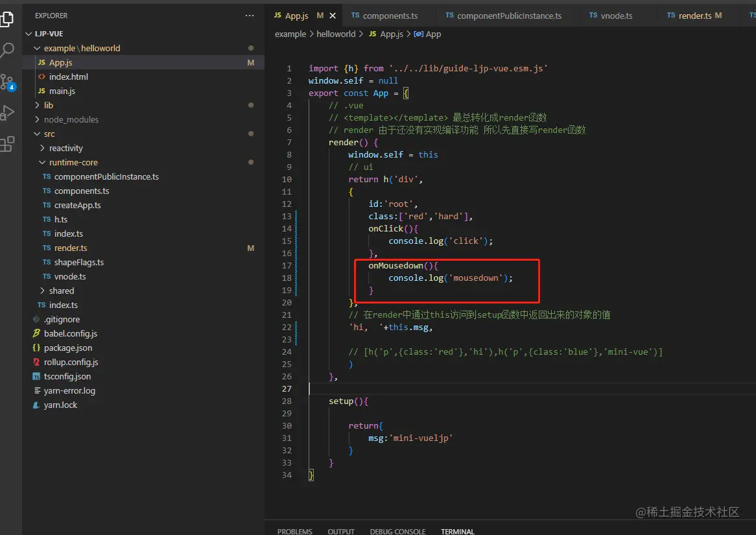Close the App.js editor tab
756x535 pixels.
[333, 16]
